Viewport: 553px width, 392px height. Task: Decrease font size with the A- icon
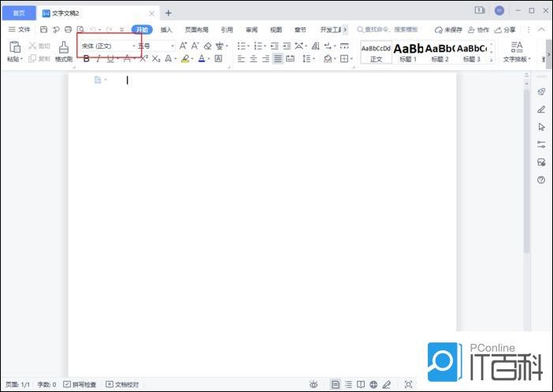(195, 46)
